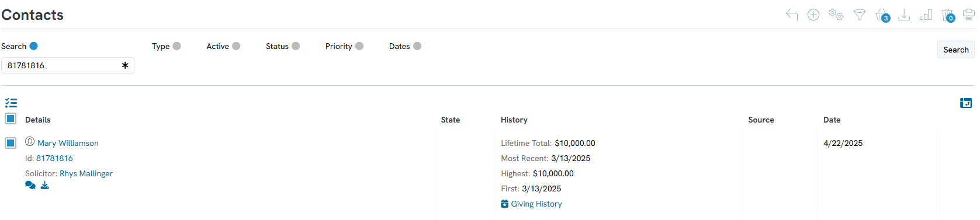Expand the Status filter option
The image size is (980, 220).
click(296, 46)
